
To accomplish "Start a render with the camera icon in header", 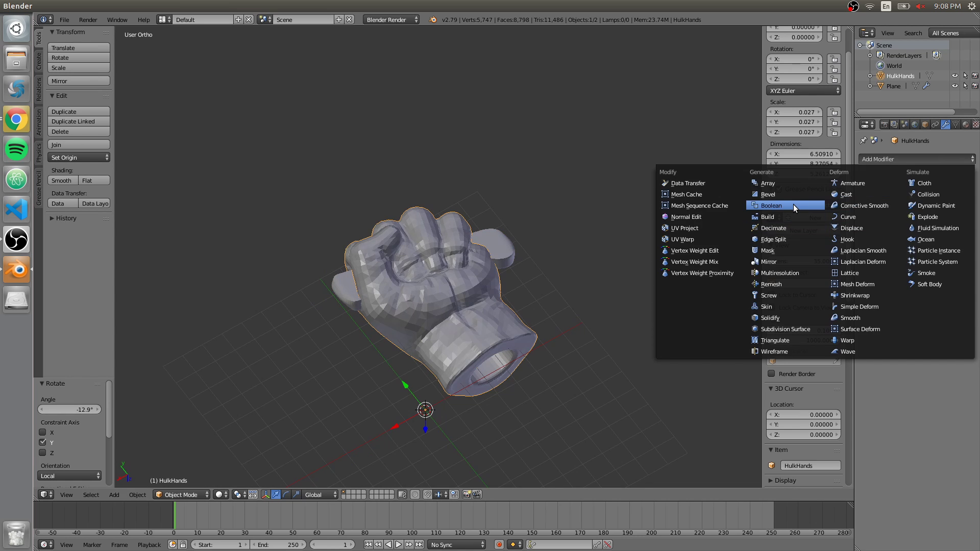I will tap(467, 494).
